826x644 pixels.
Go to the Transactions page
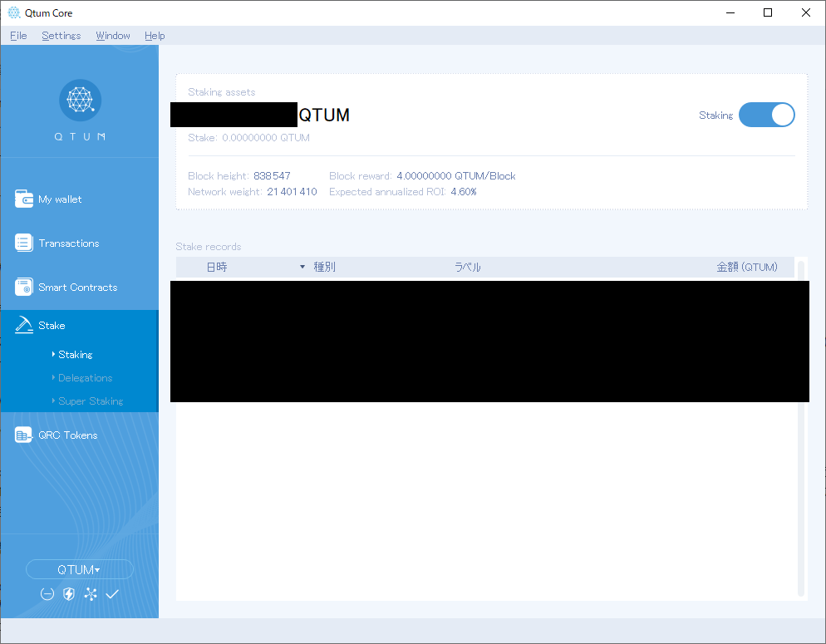coord(69,243)
